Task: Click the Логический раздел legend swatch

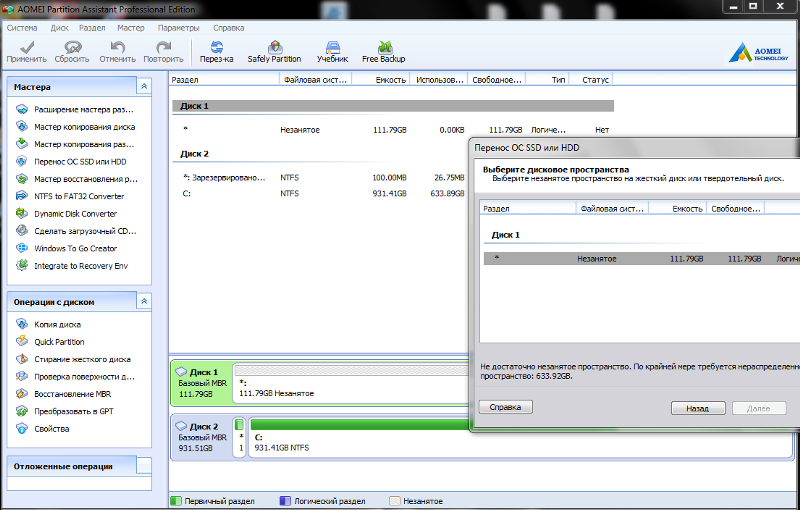Action: 285,501
